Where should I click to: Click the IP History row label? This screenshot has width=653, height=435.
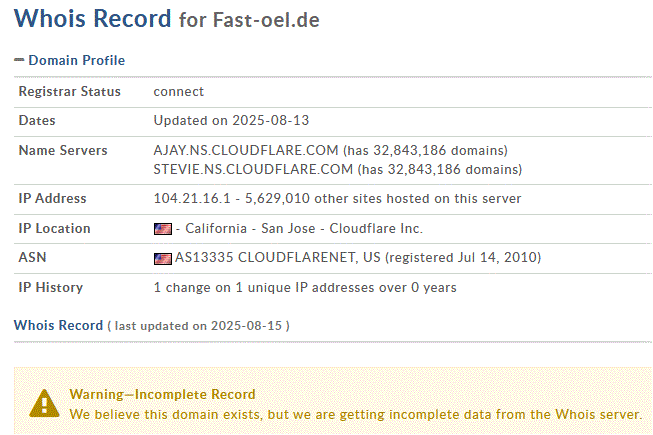pos(51,288)
